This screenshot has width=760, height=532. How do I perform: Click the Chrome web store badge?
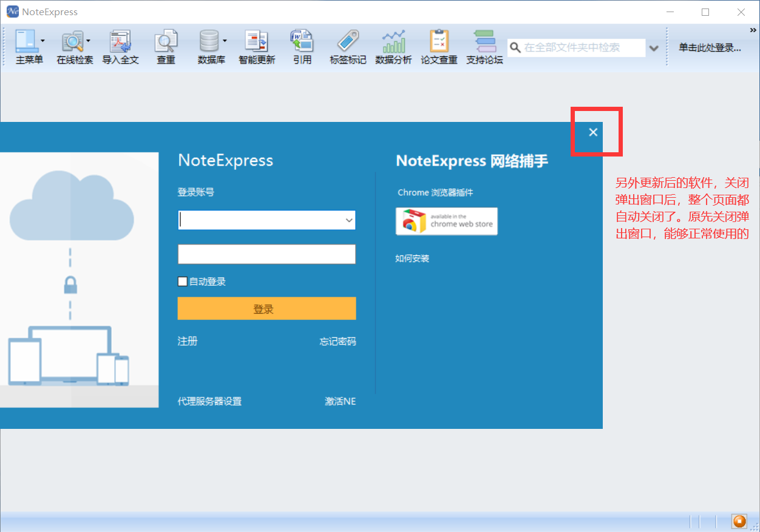point(447,221)
